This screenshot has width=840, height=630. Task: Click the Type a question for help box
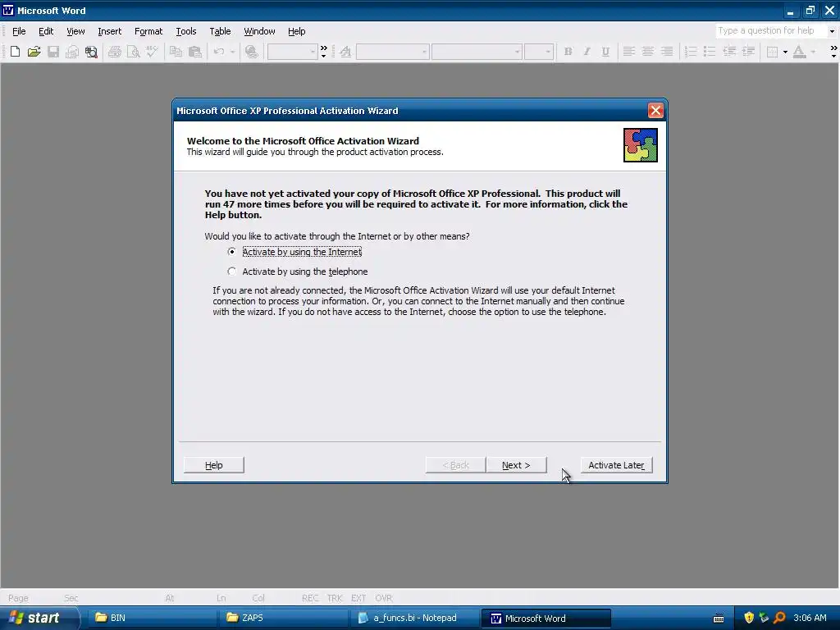coord(771,31)
